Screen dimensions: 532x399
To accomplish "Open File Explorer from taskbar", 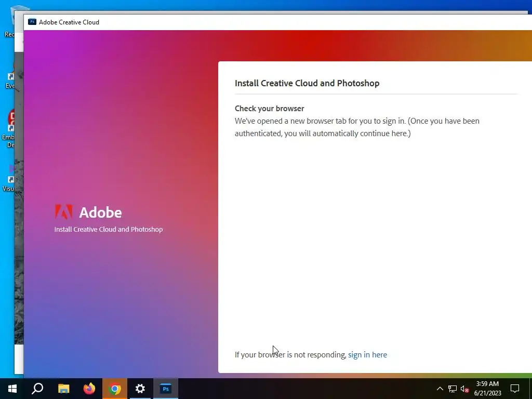I will (x=63, y=389).
